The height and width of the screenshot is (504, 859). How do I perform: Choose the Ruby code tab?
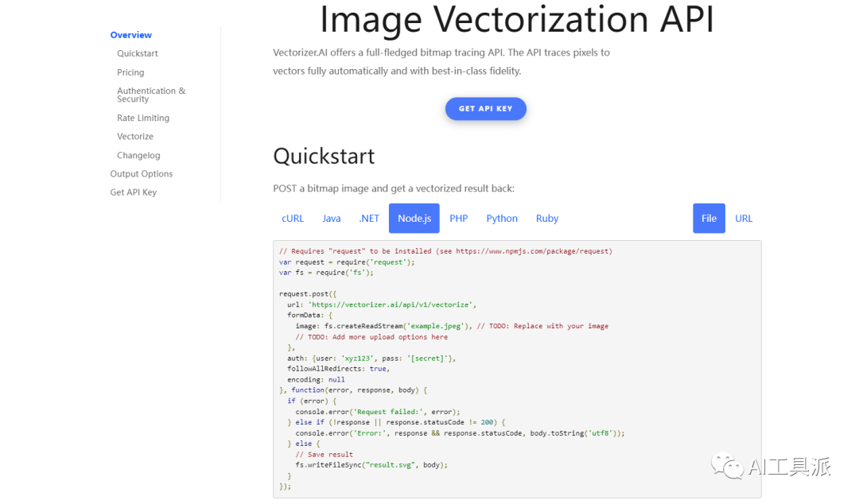[547, 219]
